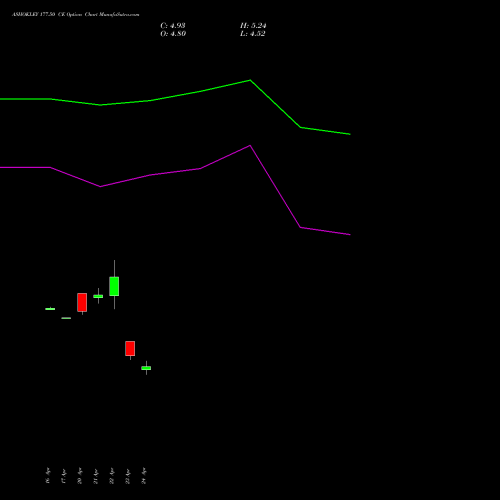Click the 17 Apr candlestick
The image size is (500, 500).
click(x=66, y=318)
